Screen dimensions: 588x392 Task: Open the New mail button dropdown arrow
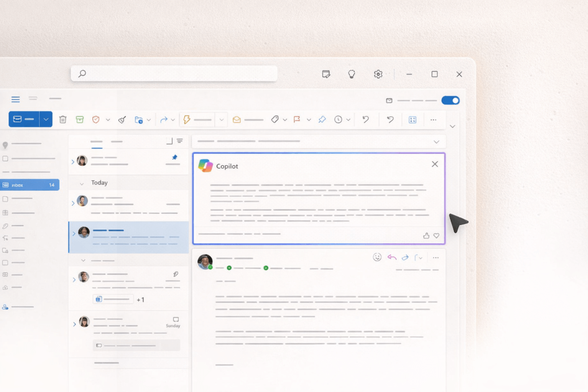pos(46,119)
